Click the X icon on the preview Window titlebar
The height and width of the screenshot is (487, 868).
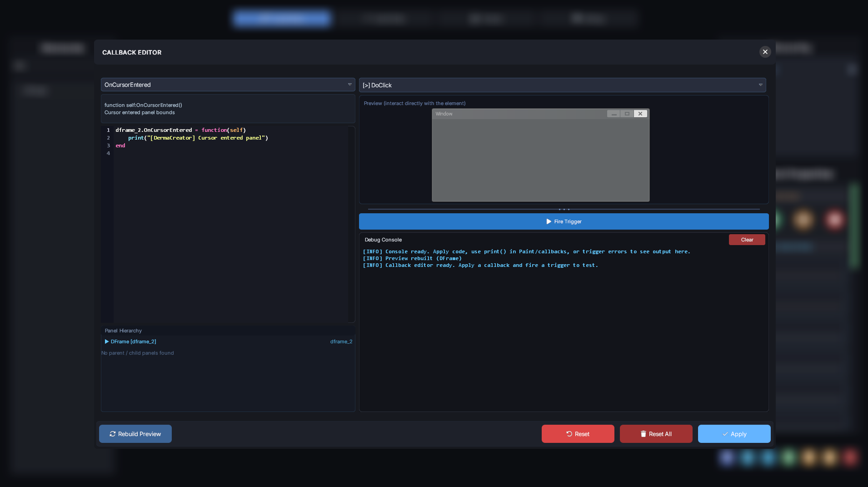[x=640, y=114]
